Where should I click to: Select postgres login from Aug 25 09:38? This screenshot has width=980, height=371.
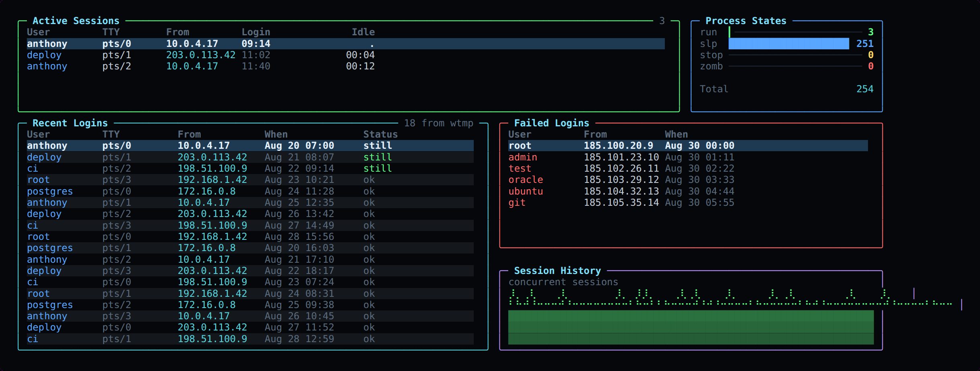point(250,305)
